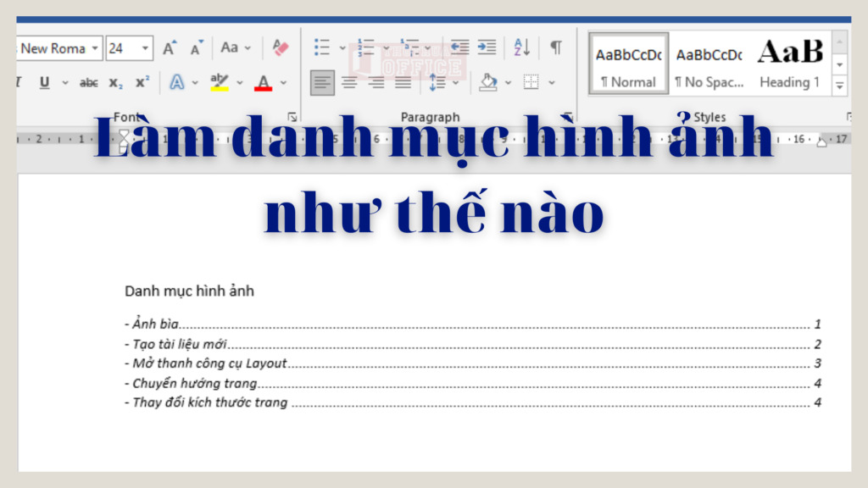The width and height of the screenshot is (868, 488).
Task: Toggle the Strikethrough formatting
Action: tap(90, 82)
